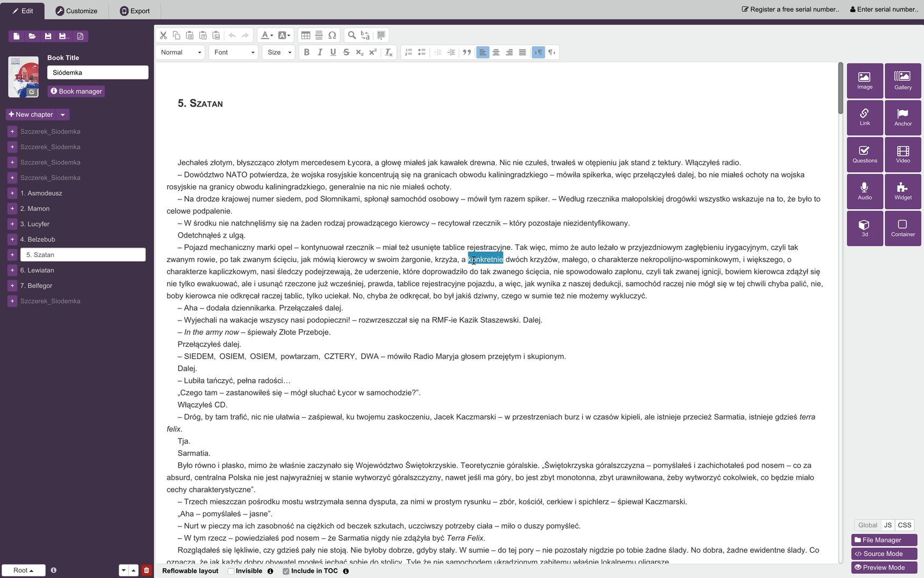Click the paste icon
Screen dimensions: 924x578
coord(190,35)
